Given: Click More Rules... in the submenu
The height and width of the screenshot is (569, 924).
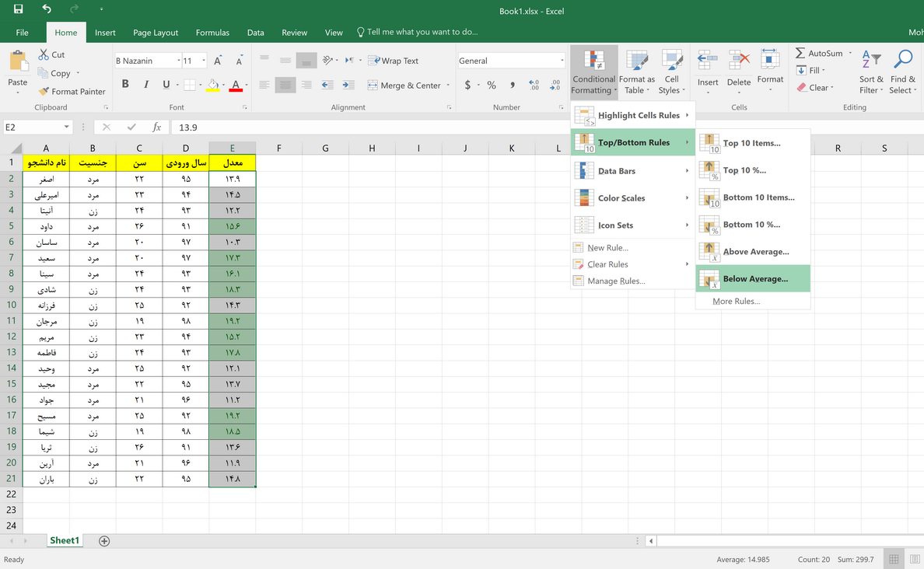Looking at the screenshot, I should (x=736, y=301).
